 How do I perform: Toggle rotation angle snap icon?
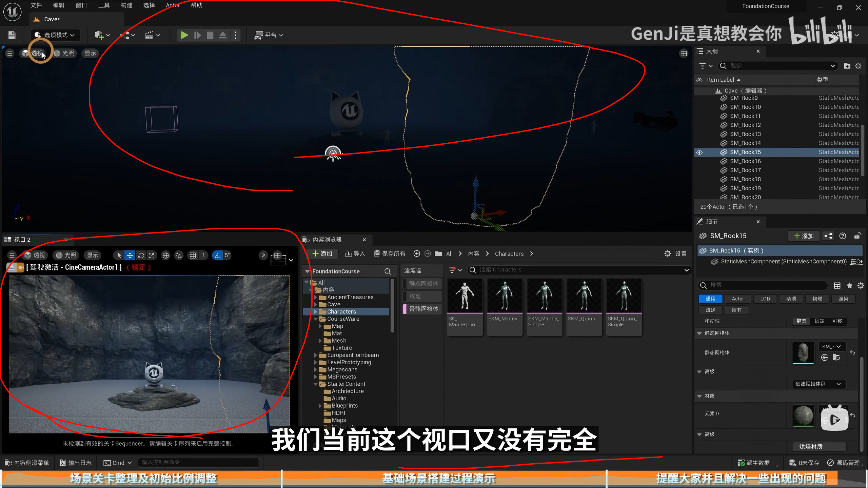tap(217, 255)
